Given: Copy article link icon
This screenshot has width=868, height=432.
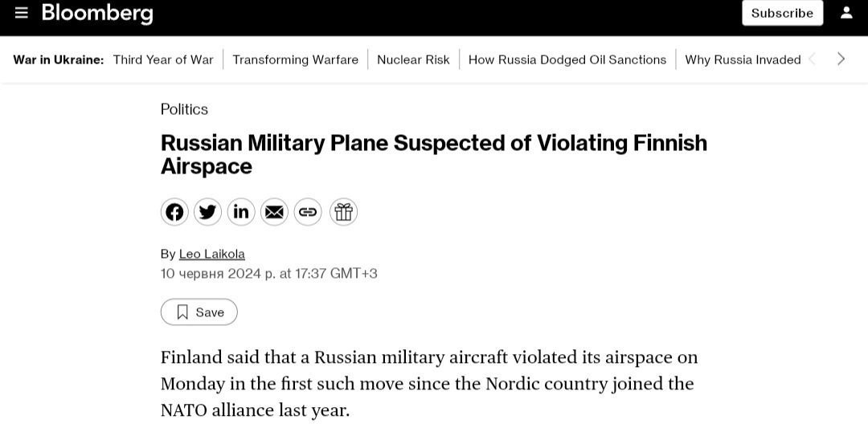Looking at the screenshot, I should (x=308, y=212).
